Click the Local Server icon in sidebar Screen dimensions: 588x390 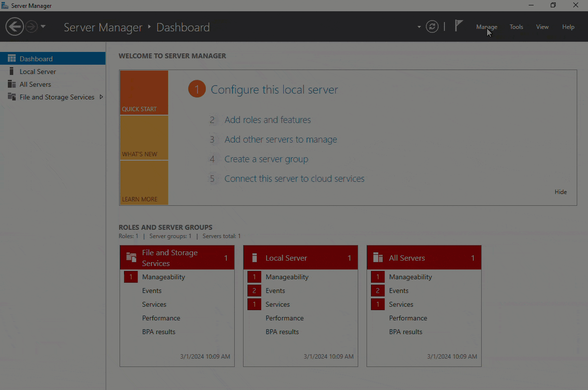click(12, 72)
